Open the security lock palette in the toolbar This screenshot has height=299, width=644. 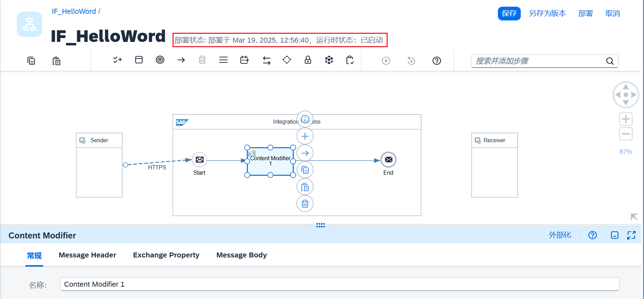pos(308,60)
